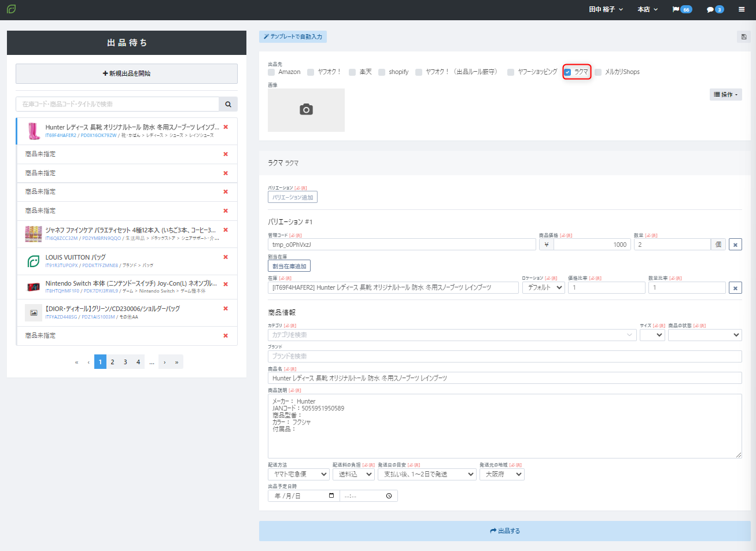Tick the shopify checkbox
The image size is (756, 551).
(x=382, y=72)
